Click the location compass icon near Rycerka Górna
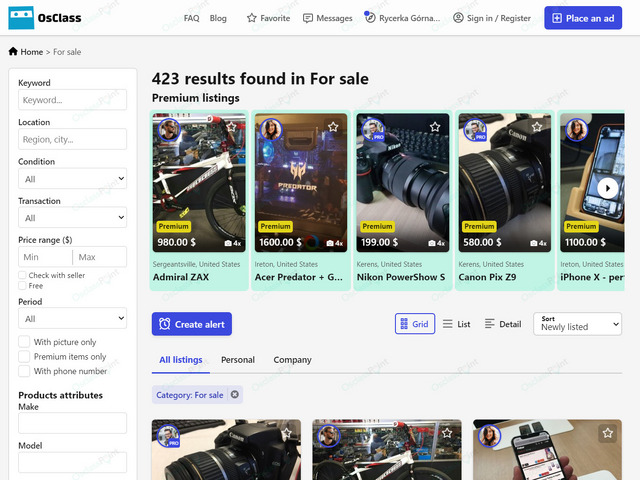This screenshot has width=640, height=480. [x=370, y=18]
